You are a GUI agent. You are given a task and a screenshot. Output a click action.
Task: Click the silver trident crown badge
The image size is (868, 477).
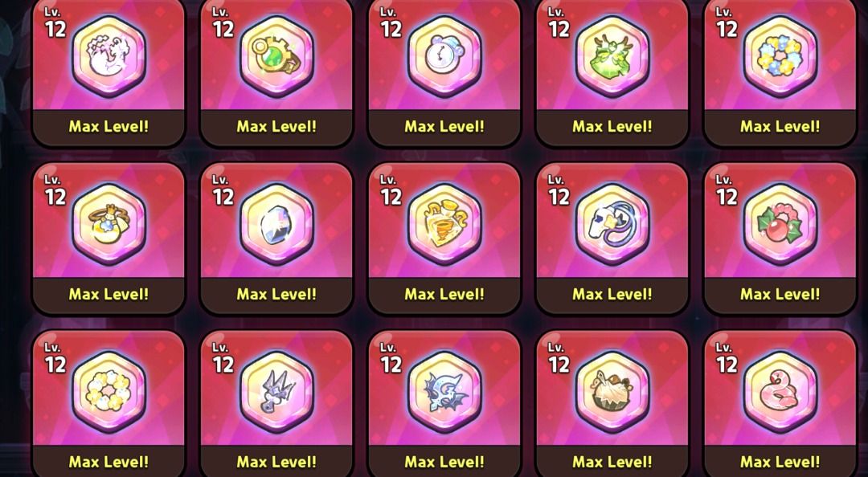click(276, 391)
